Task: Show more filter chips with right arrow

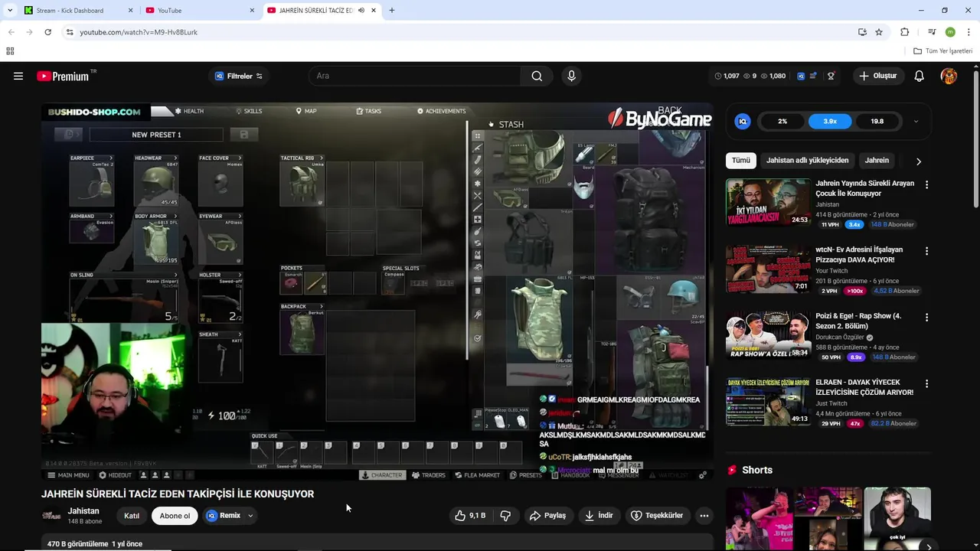Action: point(919,161)
